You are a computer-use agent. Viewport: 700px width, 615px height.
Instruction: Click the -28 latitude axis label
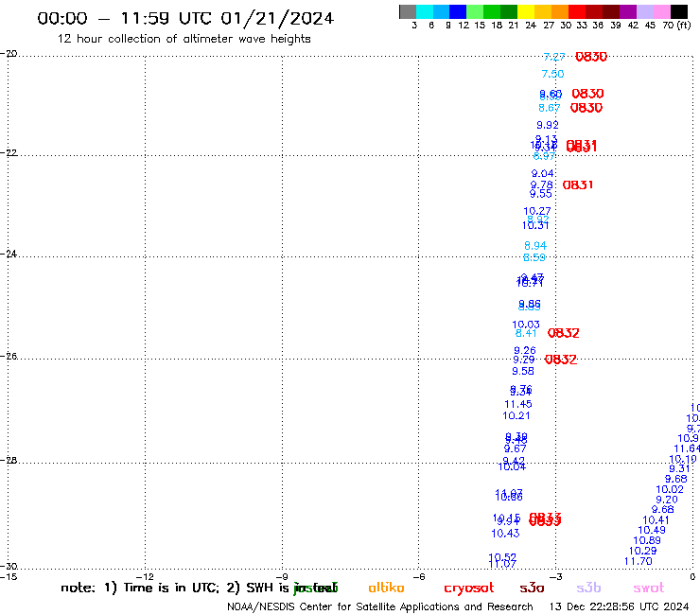(9, 461)
